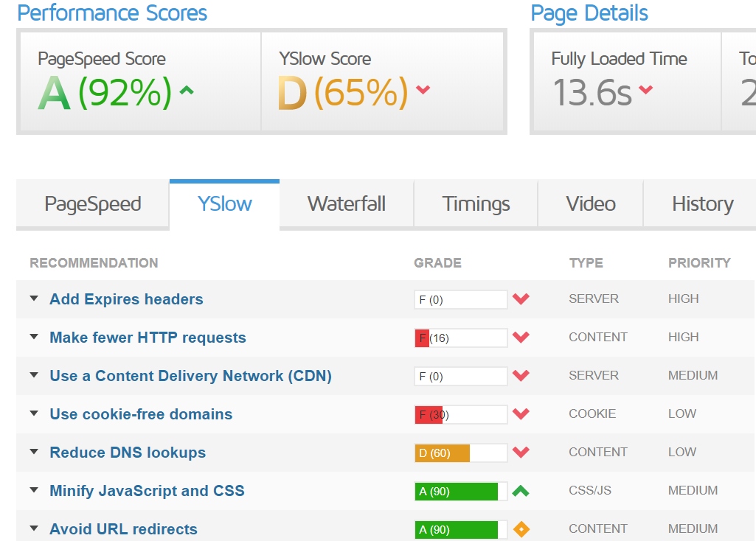
Task: Open the Waterfall tab
Action: point(346,204)
